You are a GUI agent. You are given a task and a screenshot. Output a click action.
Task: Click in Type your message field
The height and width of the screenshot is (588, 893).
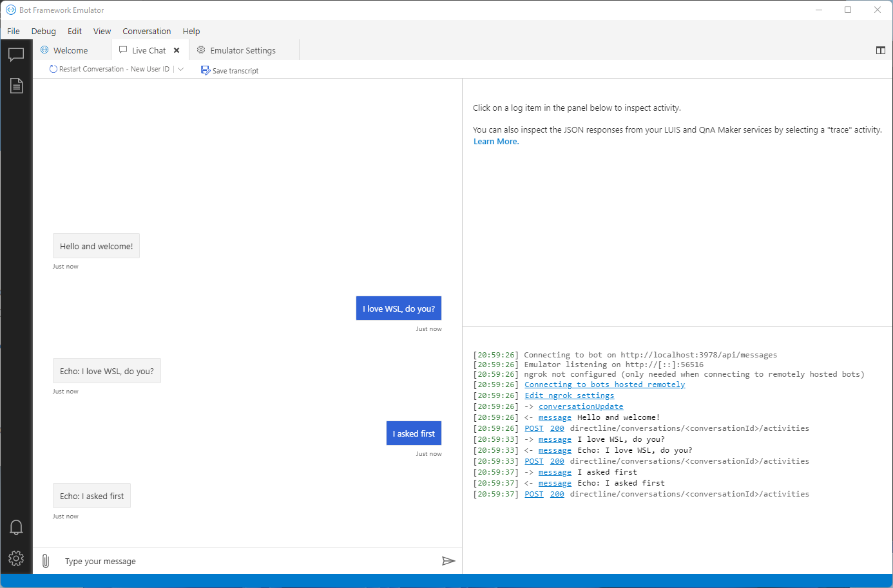point(248,561)
